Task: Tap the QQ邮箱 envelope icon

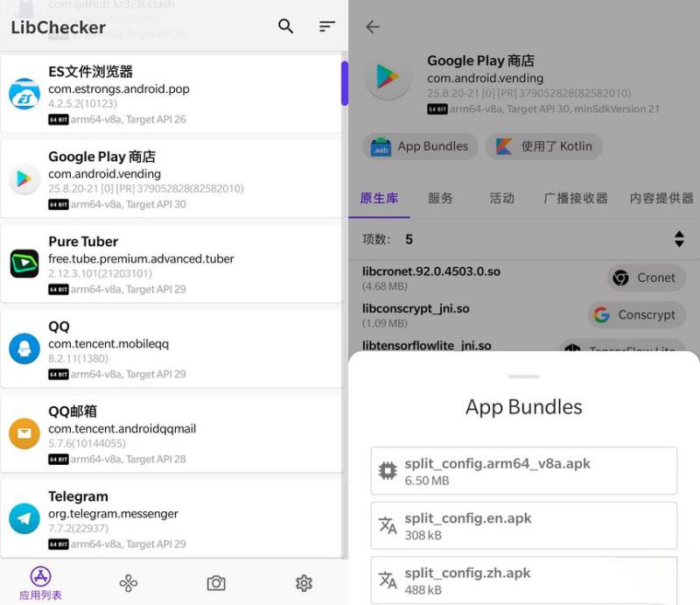Action: click(24, 433)
